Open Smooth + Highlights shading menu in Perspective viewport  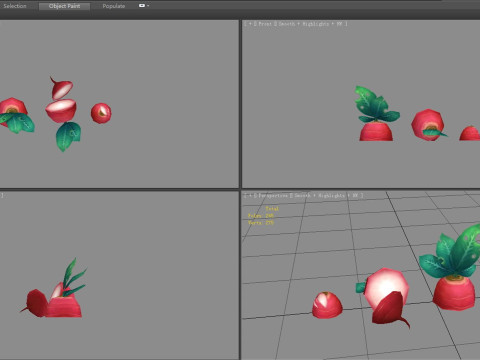tap(319, 196)
